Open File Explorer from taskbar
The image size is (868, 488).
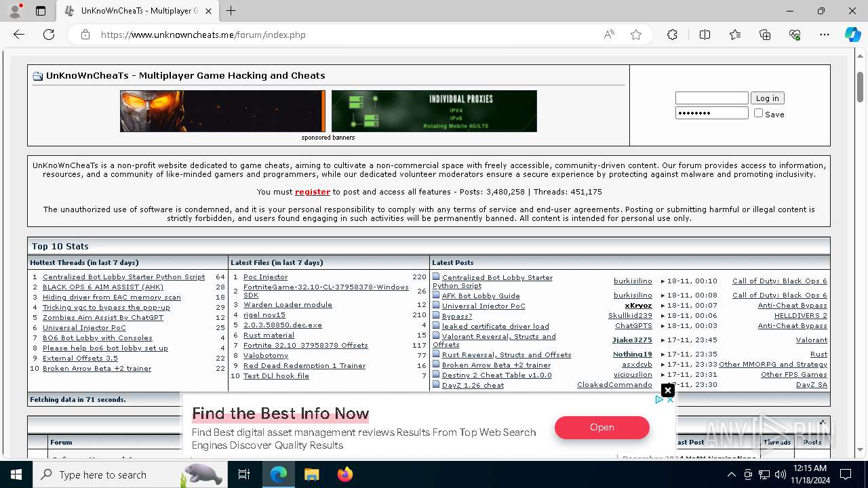click(311, 474)
